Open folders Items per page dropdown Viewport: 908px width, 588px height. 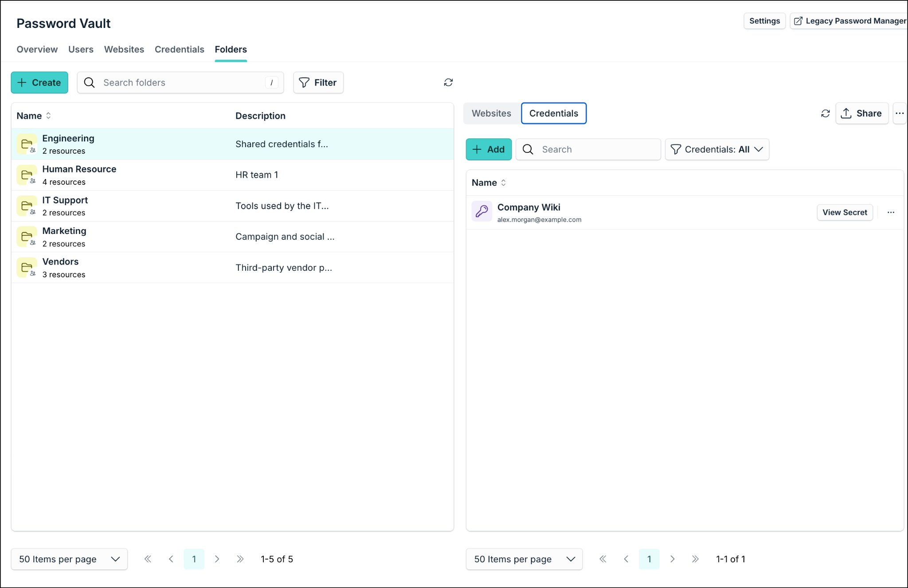tap(69, 559)
